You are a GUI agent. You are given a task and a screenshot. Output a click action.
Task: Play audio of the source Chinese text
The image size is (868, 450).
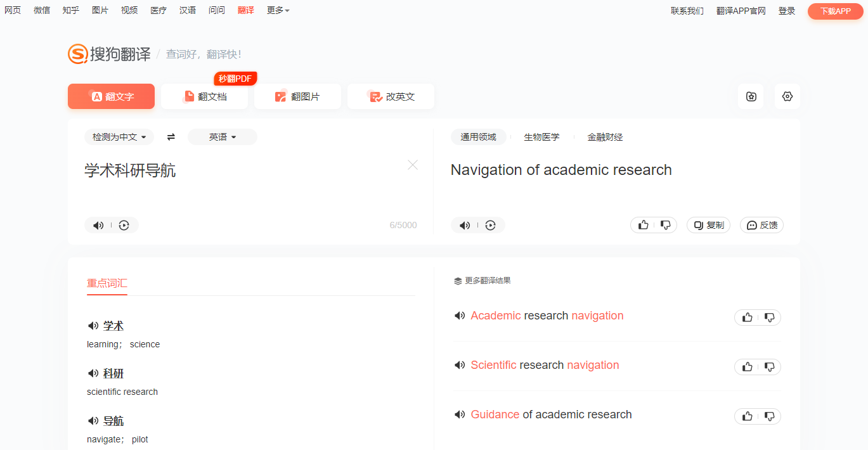(x=98, y=225)
